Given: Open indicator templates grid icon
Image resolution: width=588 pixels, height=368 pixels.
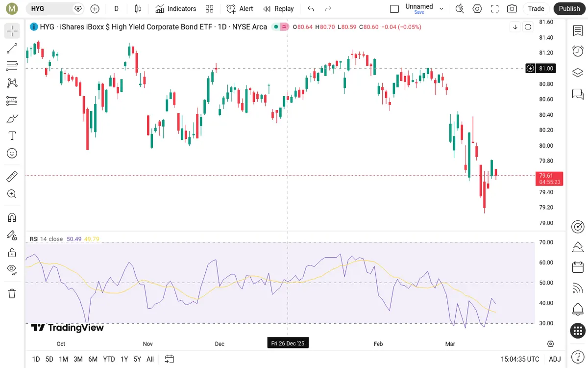Looking at the screenshot, I should (x=210, y=9).
